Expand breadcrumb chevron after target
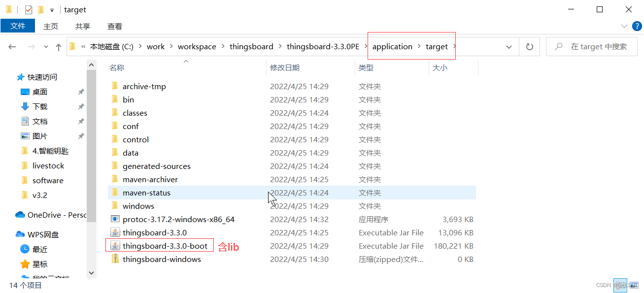This screenshot has width=644, height=293. [454, 47]
